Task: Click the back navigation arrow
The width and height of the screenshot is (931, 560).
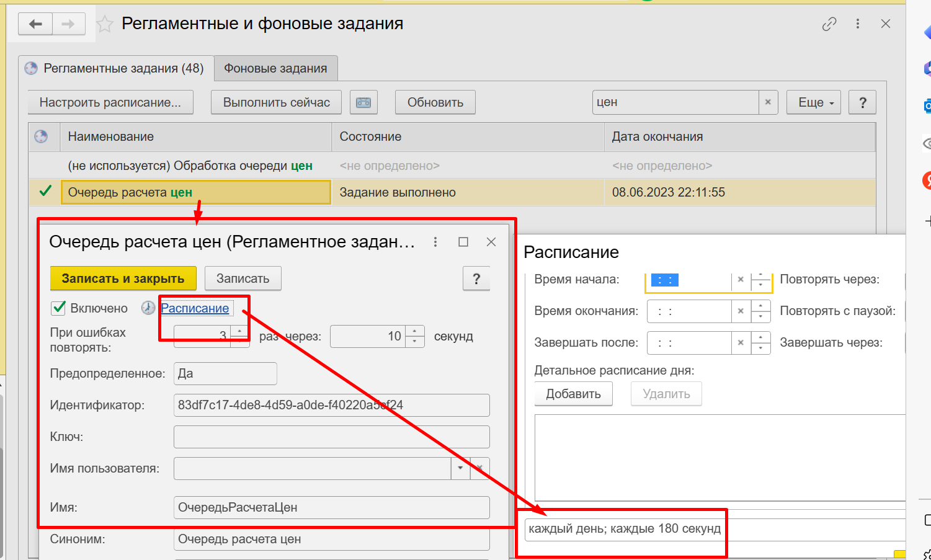Action: pos(35,24)
